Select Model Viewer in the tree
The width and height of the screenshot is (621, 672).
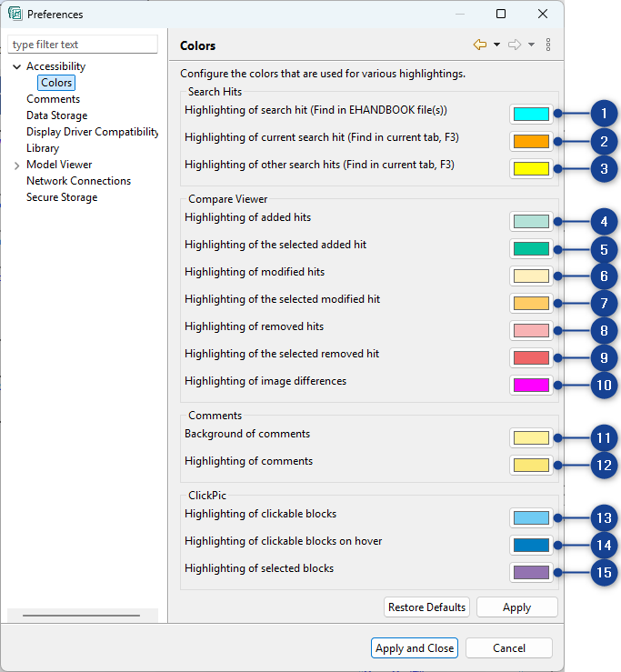[59, 165]
